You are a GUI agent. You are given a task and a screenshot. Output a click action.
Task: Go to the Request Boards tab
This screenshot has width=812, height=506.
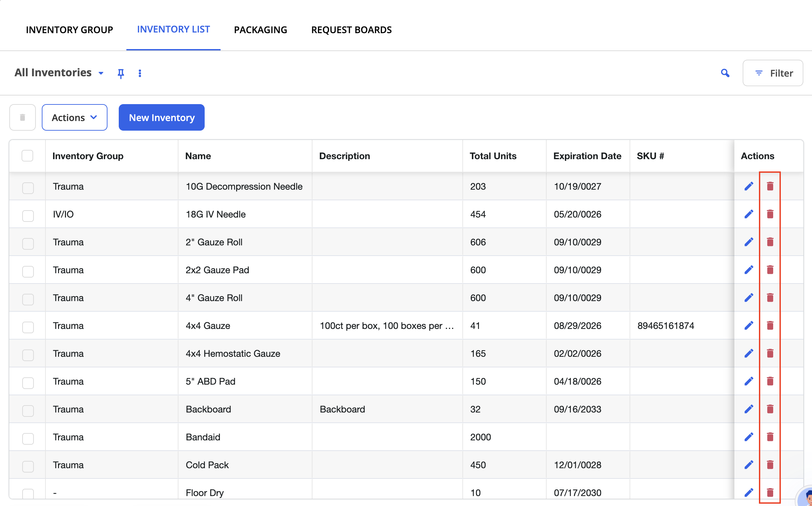point(352,30)
